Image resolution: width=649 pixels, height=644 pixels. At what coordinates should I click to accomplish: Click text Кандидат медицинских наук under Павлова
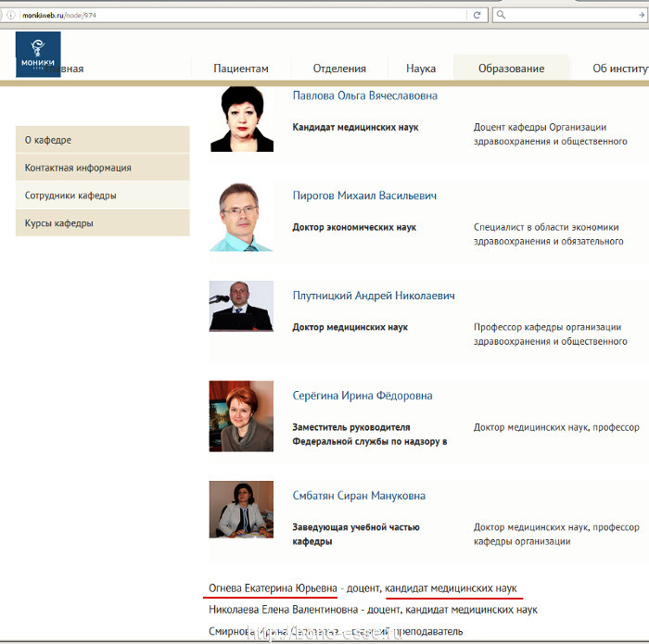tap(355, 127)
